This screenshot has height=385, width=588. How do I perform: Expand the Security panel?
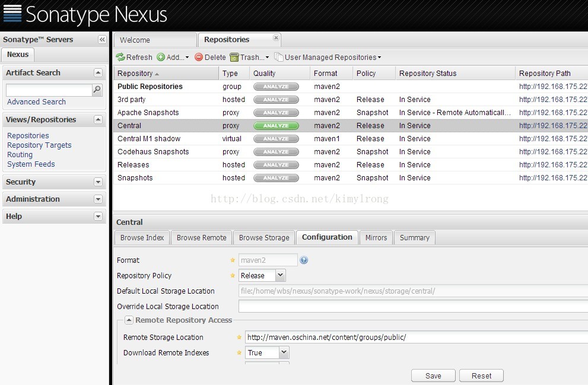[98, 182]
